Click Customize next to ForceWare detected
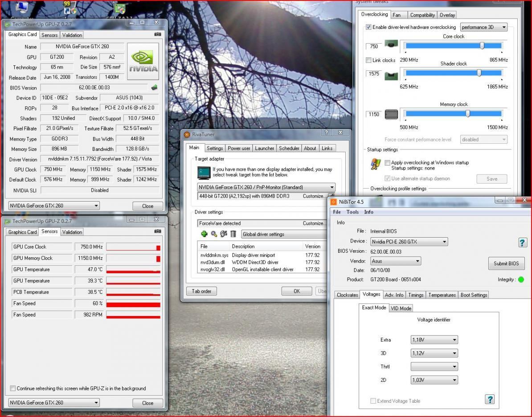Screen dimensions: 532x417 (x=314, y=223)
